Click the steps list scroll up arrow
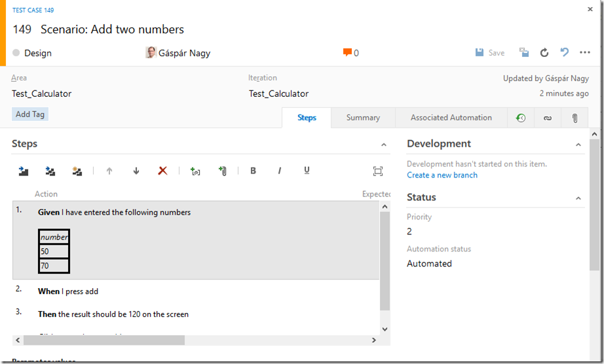 tap(385, 207)
